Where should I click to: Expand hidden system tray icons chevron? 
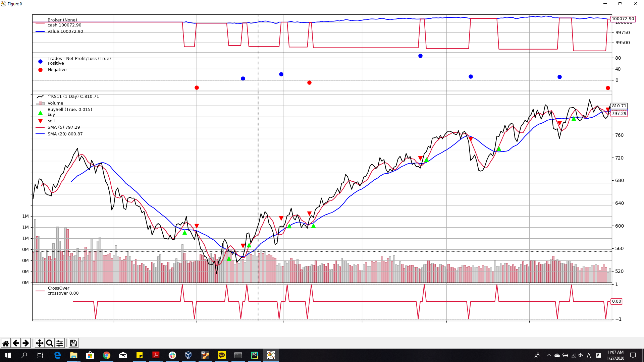pos(549,355)
